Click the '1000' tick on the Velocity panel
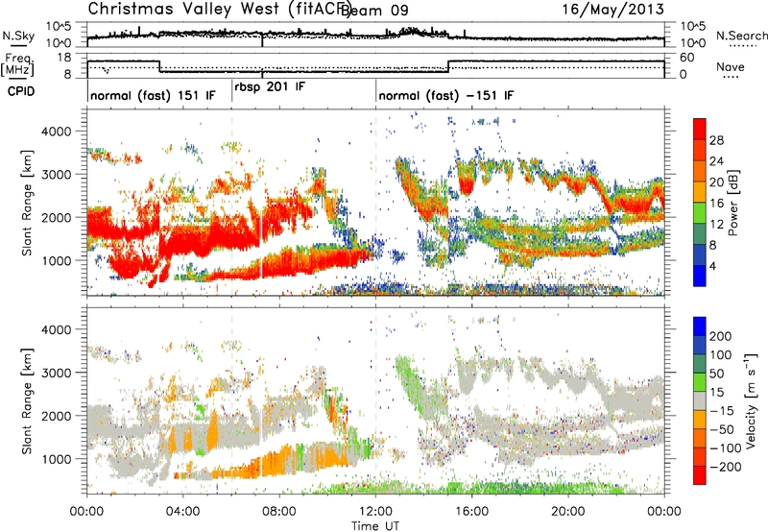This screenshot has width=768, height=532. point(56,459)
